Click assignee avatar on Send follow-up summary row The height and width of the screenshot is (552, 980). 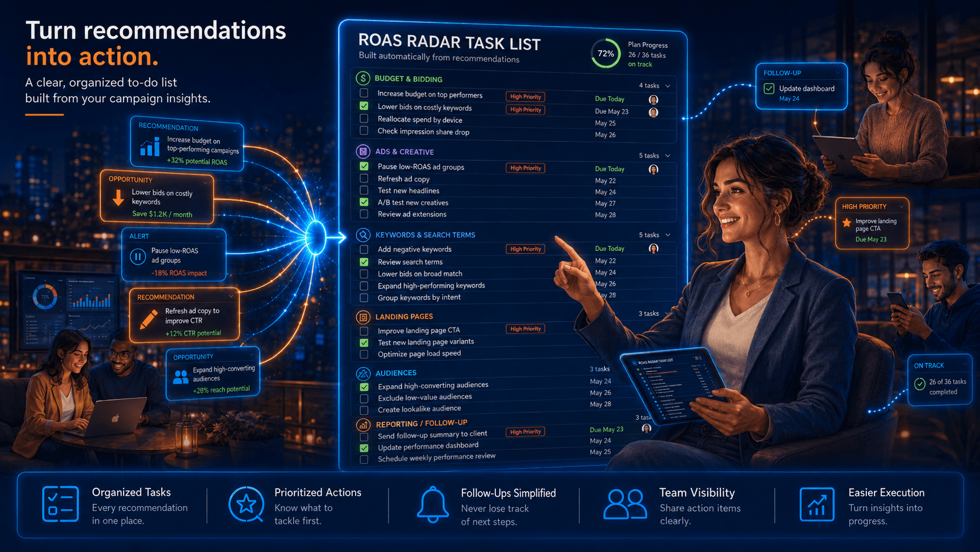pos(646,428)
